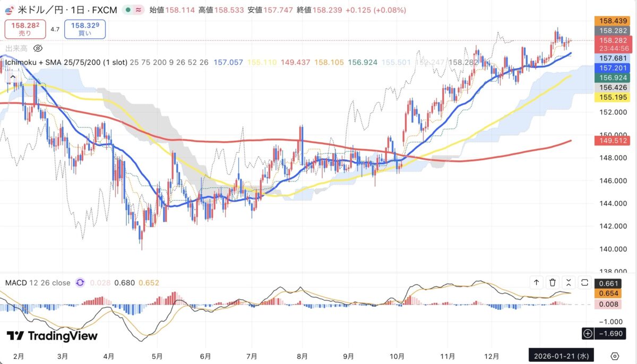Click the TradingView logo

52,336
